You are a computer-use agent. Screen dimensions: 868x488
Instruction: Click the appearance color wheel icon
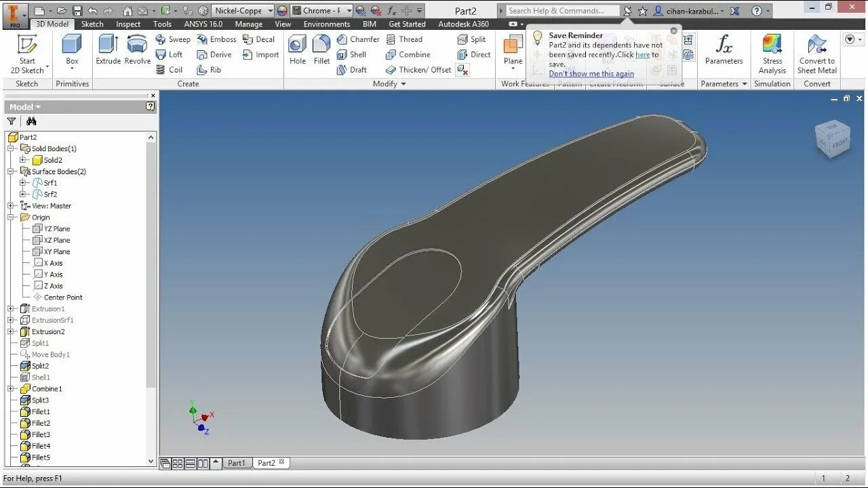(x=282, y=11)
